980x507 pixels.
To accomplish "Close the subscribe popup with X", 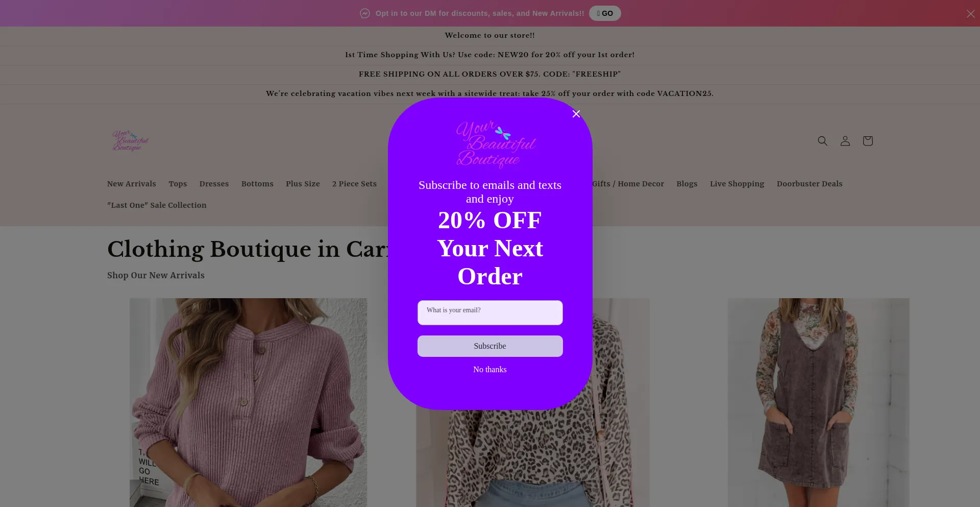I will tap(576, 114).
